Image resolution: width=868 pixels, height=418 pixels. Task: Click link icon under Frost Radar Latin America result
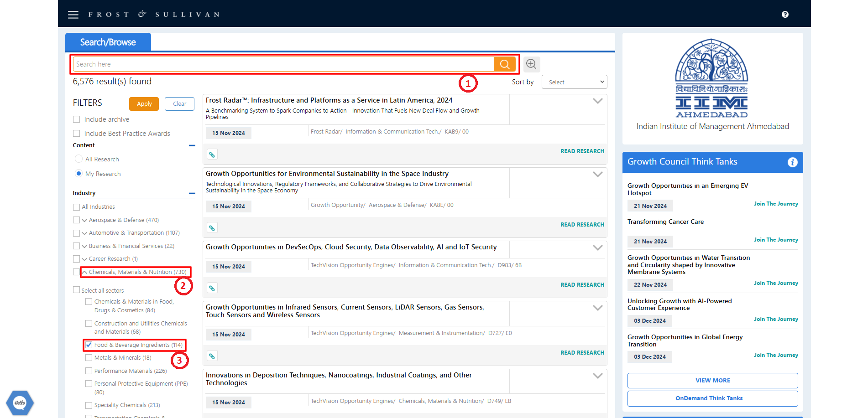tap(212, 155)
